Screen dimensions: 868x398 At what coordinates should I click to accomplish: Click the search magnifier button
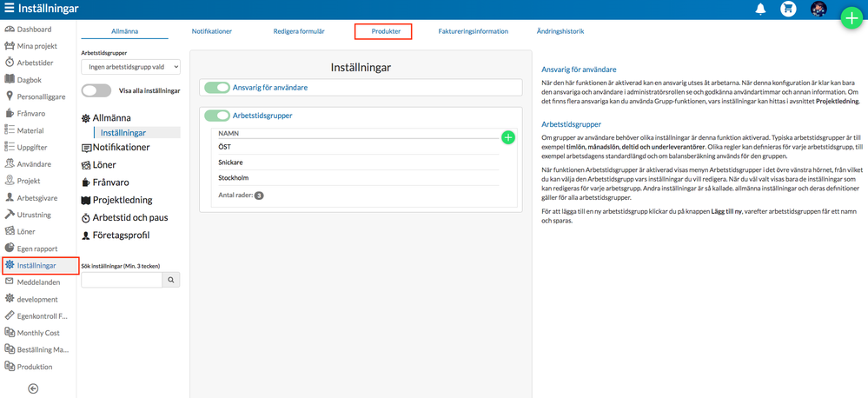tap(171, 280)
